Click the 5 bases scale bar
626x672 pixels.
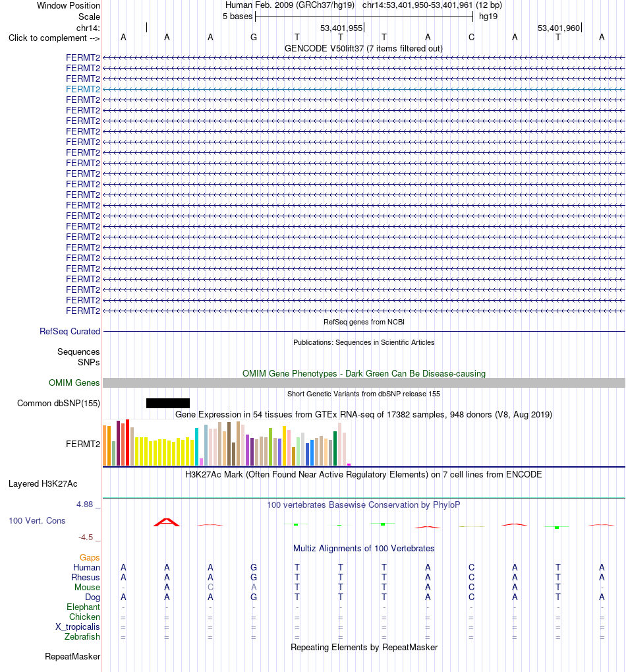364,16
